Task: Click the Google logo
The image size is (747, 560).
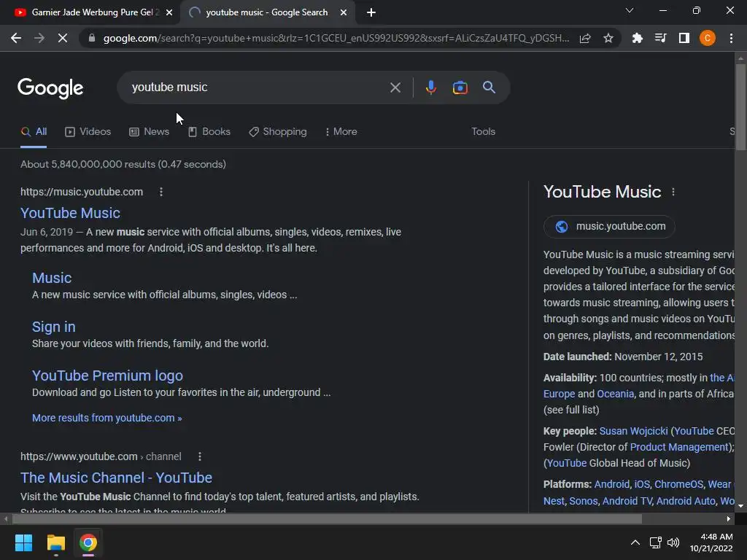Action: (50, 88)
